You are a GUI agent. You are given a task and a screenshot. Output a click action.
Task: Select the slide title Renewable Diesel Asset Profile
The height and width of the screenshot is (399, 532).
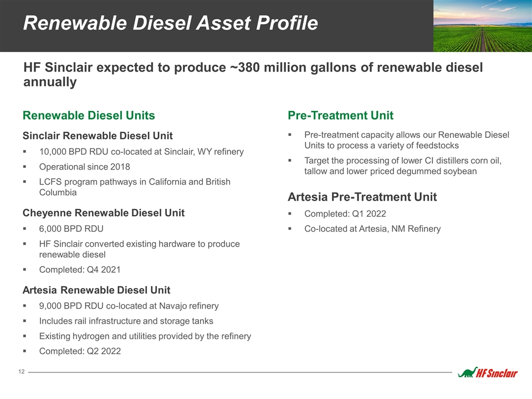click(x=171, y=23)
